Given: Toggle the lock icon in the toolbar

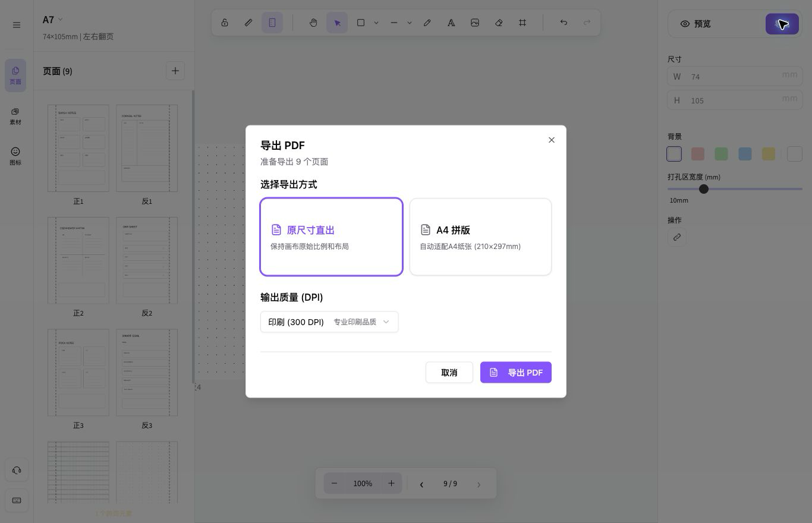Looking at the screenshot, I should 225,23.
